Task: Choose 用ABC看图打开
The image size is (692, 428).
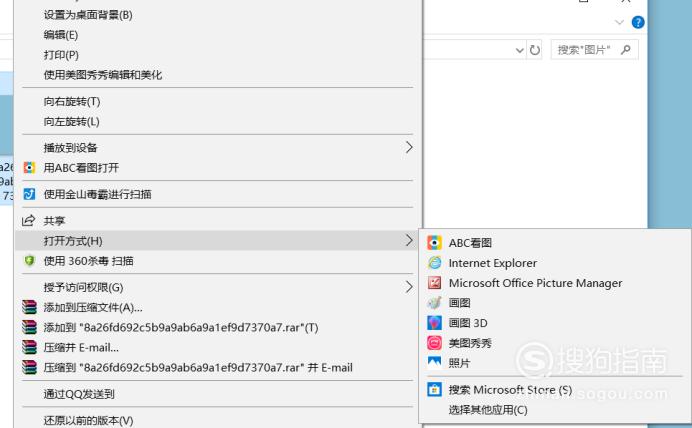Action: [81, 168]
